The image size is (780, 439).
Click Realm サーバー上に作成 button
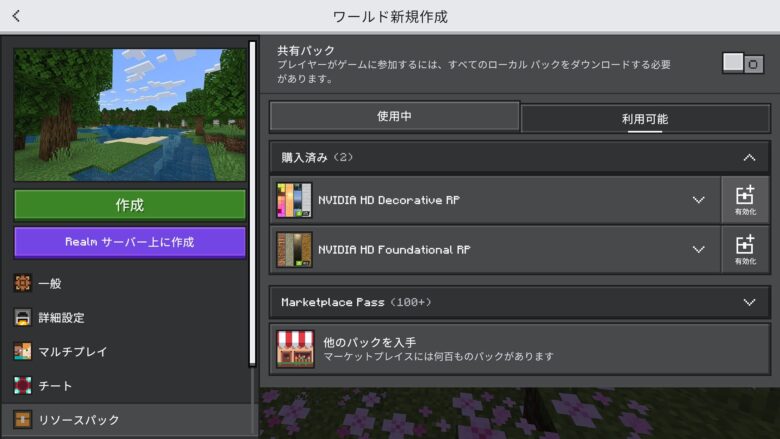coord(130,242)
